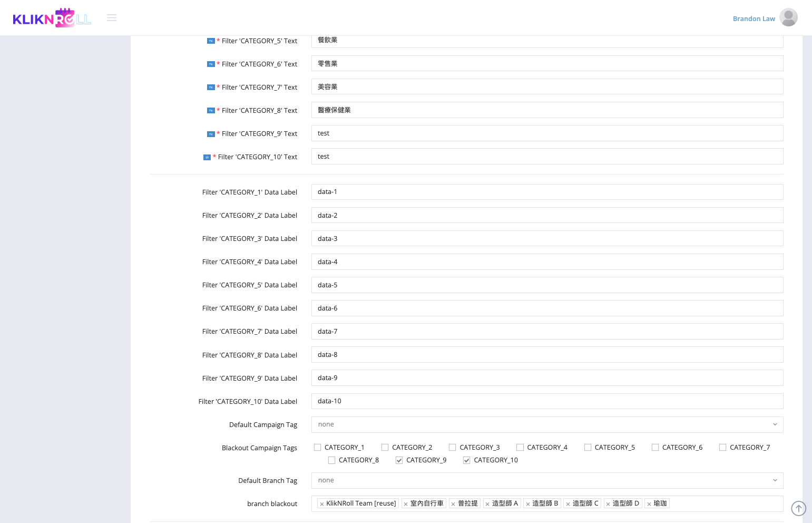Check CATEGORY_3 blackout campaign tag
The width and height of the screenshot is (812, 523).
[x=452, y=447]
